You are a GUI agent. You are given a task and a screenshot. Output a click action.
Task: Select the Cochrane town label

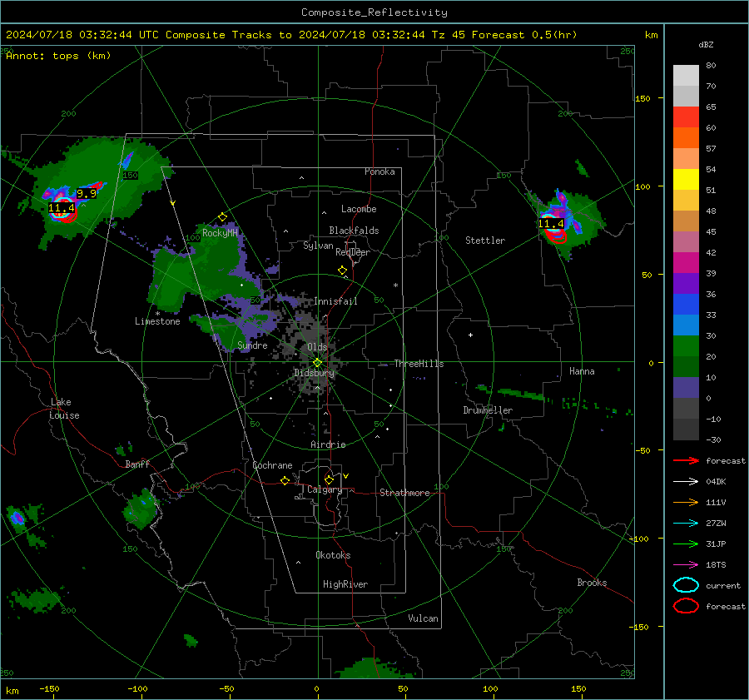(272, 465)
